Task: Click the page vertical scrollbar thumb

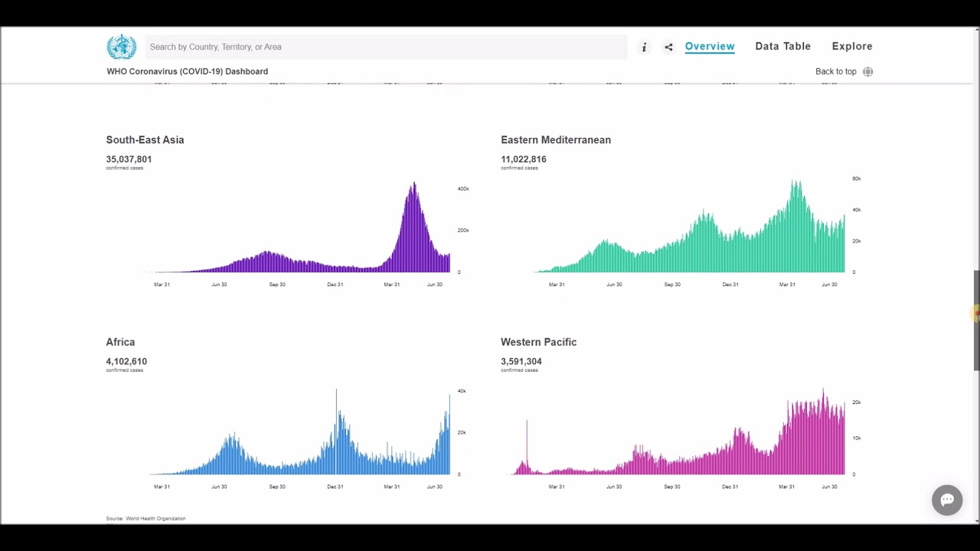Action: tap(975, 320)
